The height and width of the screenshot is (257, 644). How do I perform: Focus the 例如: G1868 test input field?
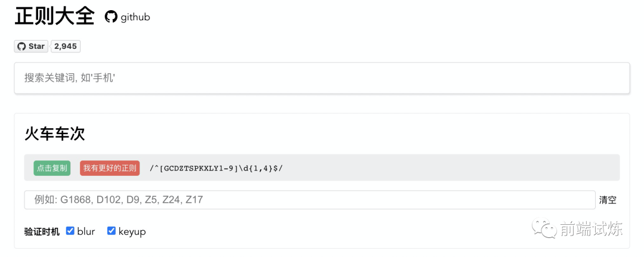pyautogui.click(x=309, y=200)
